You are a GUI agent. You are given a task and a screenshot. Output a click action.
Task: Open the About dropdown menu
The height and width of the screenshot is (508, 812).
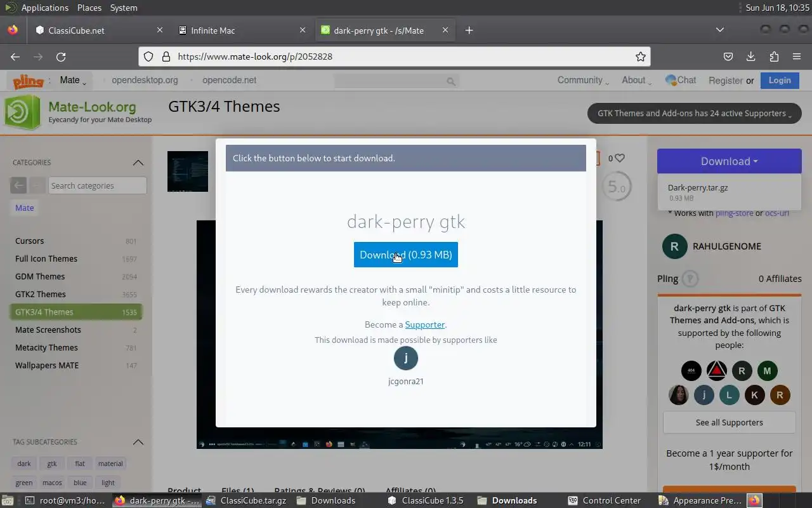[637, 80]
